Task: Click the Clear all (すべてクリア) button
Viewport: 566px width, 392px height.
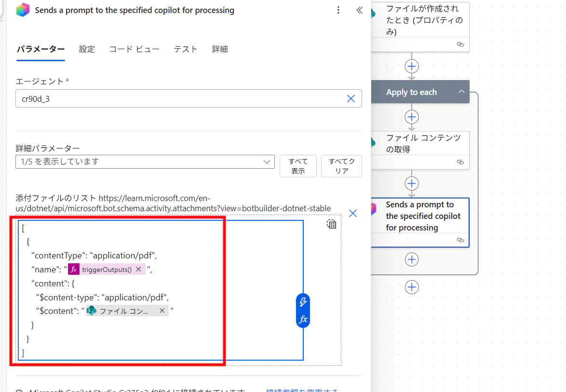Action: tap(341, 166)
